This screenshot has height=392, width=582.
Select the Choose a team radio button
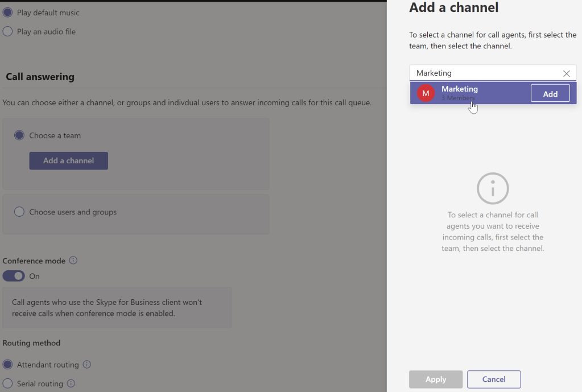point(19,135)
